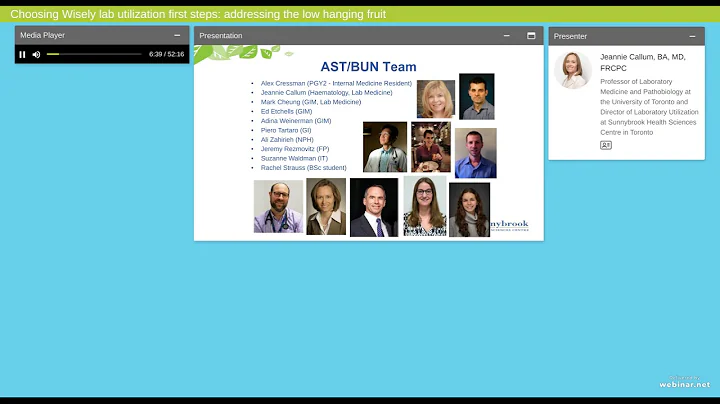Click Piero Tartaro (GI) entry
The height and width of the screenshot is (404, 720).
pyautogui.click(x=286, y=130)
